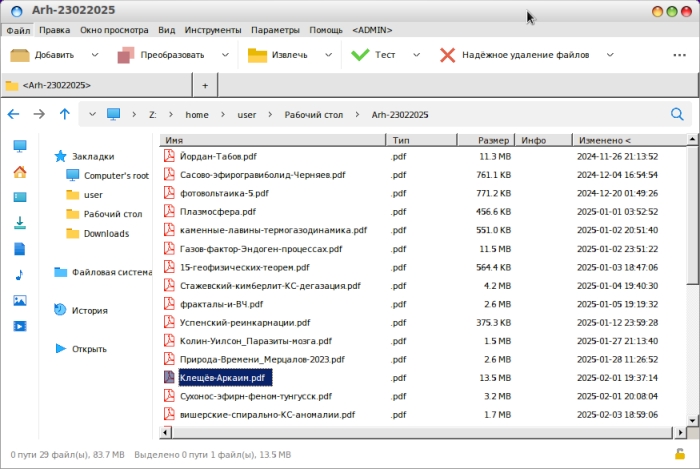Open История in the sidebar
Viewport: 700px width, 469px height.
click(x=90, y=311)
